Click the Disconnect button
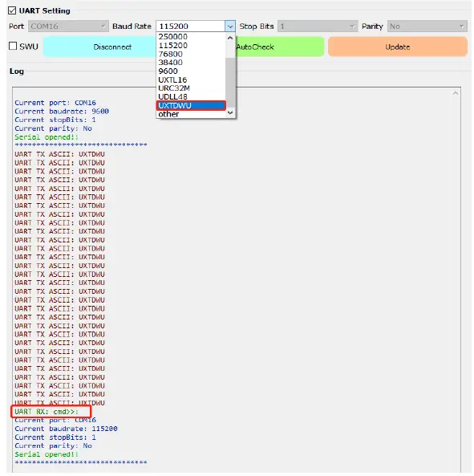 click(100, 47)
